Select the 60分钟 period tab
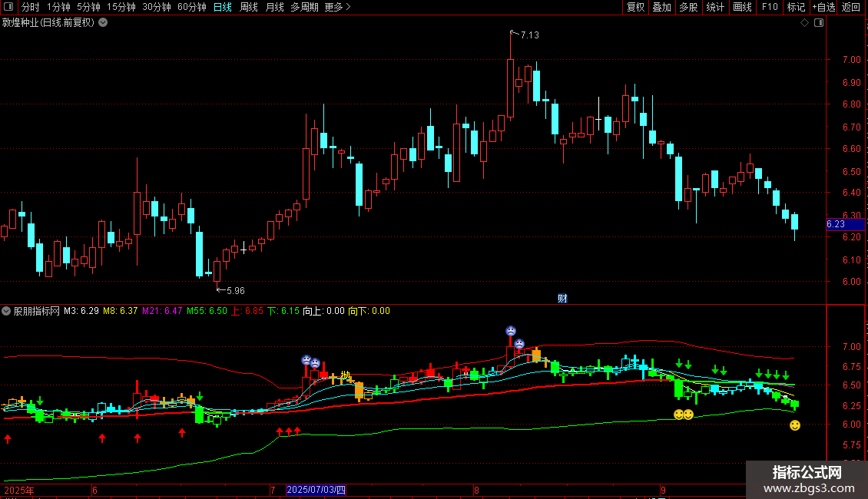 [x=192, y=7]
